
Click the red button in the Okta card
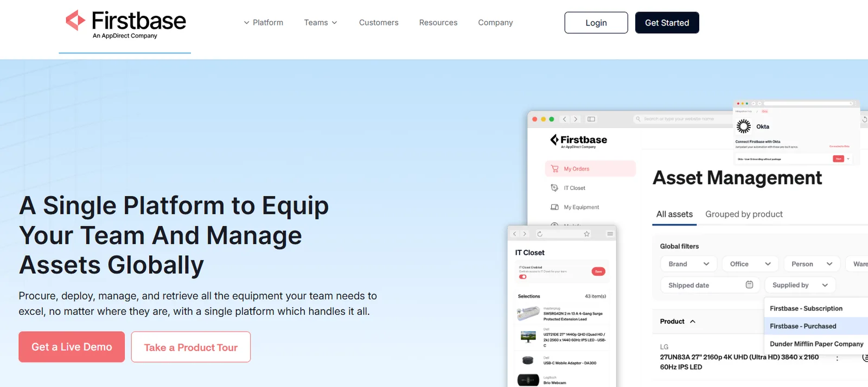pos(838,159)
